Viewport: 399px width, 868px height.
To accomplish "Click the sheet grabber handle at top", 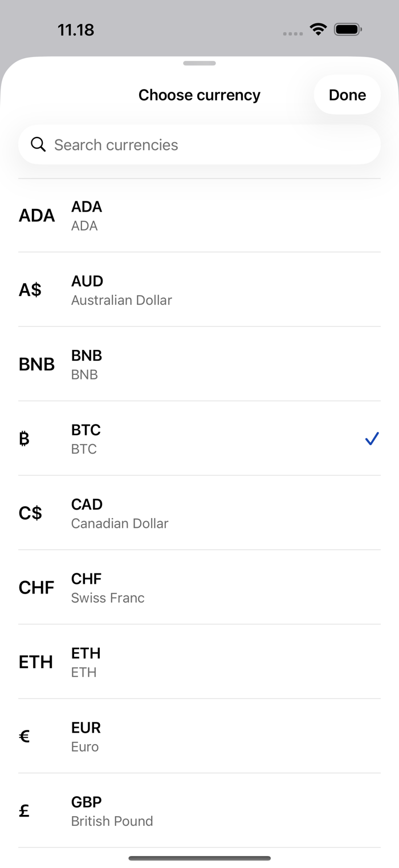I will (x=199, y=63).
